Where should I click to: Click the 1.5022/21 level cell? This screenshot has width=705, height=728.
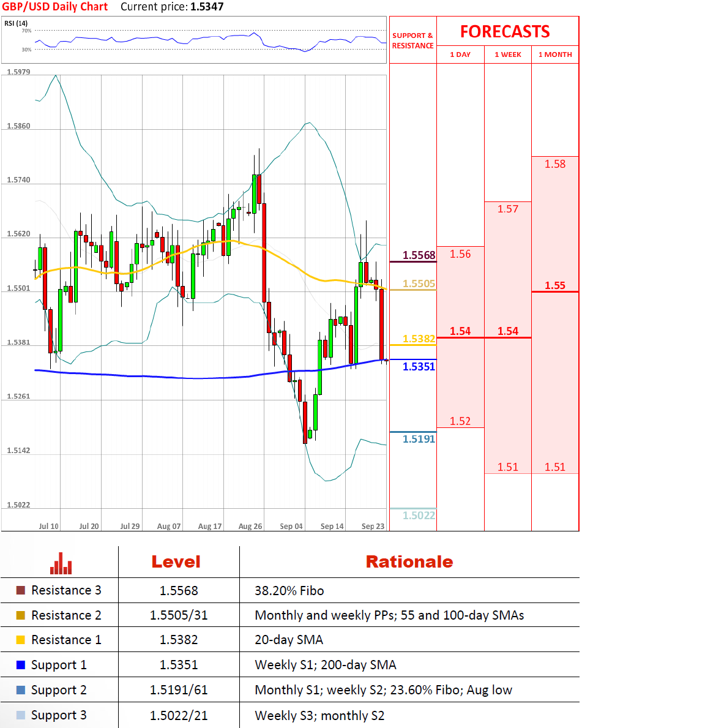pos(179,716)
